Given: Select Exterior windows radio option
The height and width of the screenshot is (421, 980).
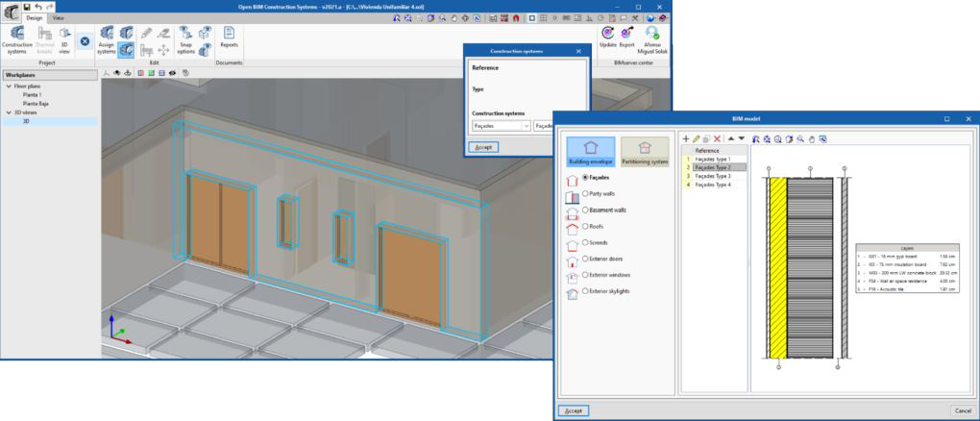Looking at the screenshot, I should point(586,274).
